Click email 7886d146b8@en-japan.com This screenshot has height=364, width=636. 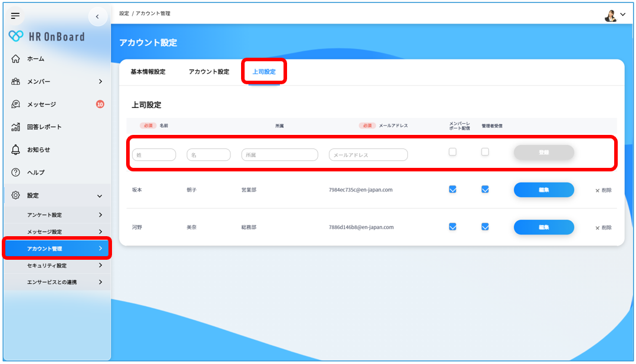point(361,227)
